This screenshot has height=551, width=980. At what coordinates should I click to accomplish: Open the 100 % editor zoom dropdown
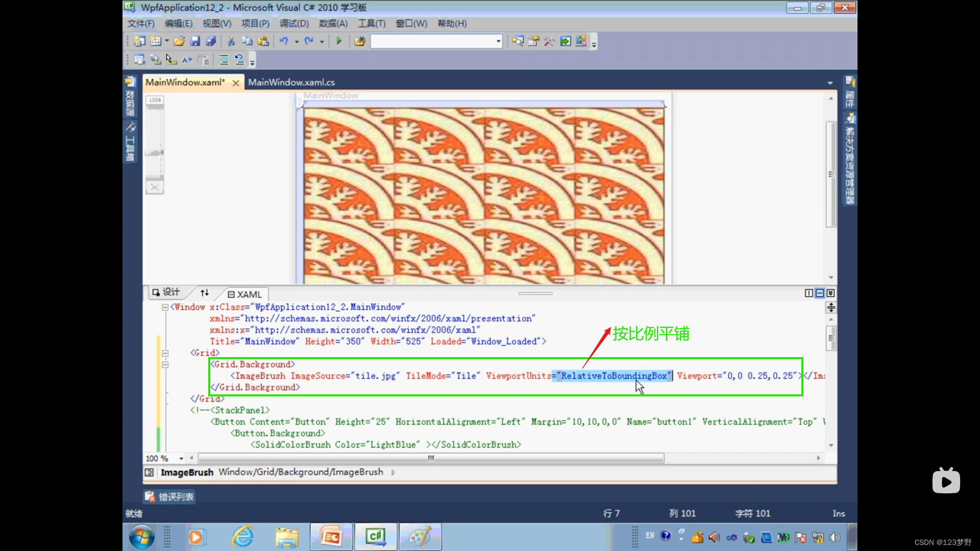181,458
